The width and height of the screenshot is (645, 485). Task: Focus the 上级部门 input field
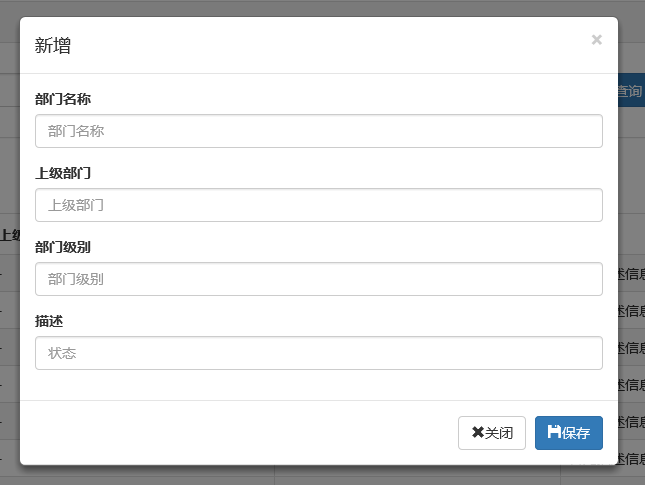(318, 205)
